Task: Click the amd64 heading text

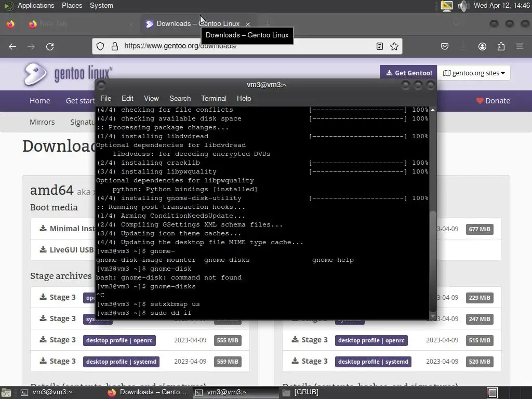Action: tap(51, 190)
